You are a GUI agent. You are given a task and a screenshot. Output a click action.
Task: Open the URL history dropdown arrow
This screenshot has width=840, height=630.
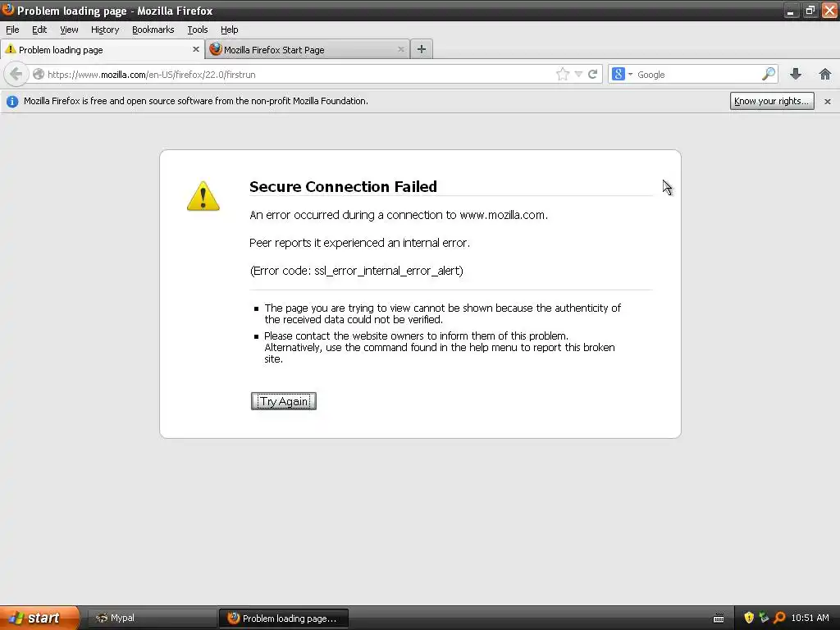[x=578, y=74]
